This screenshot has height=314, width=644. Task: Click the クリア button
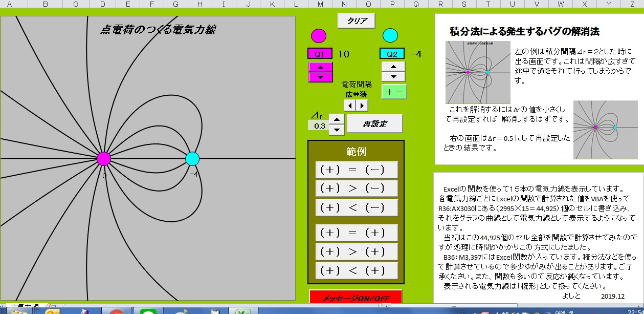click(x=356, y=21)
